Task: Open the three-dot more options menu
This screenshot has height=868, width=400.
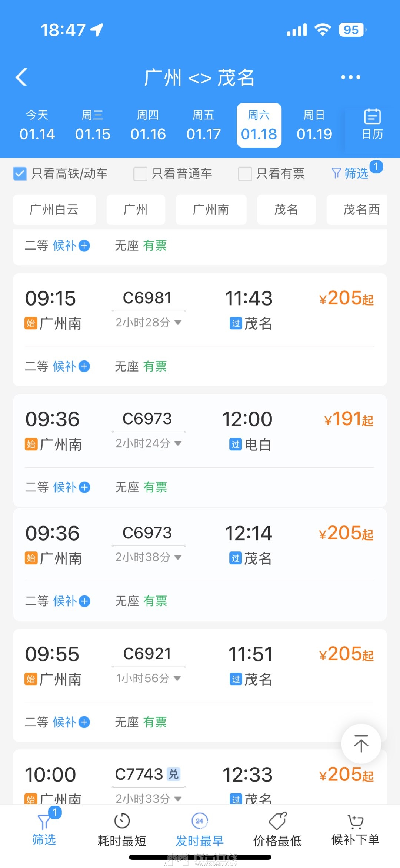Action: (x=350, y=77)
